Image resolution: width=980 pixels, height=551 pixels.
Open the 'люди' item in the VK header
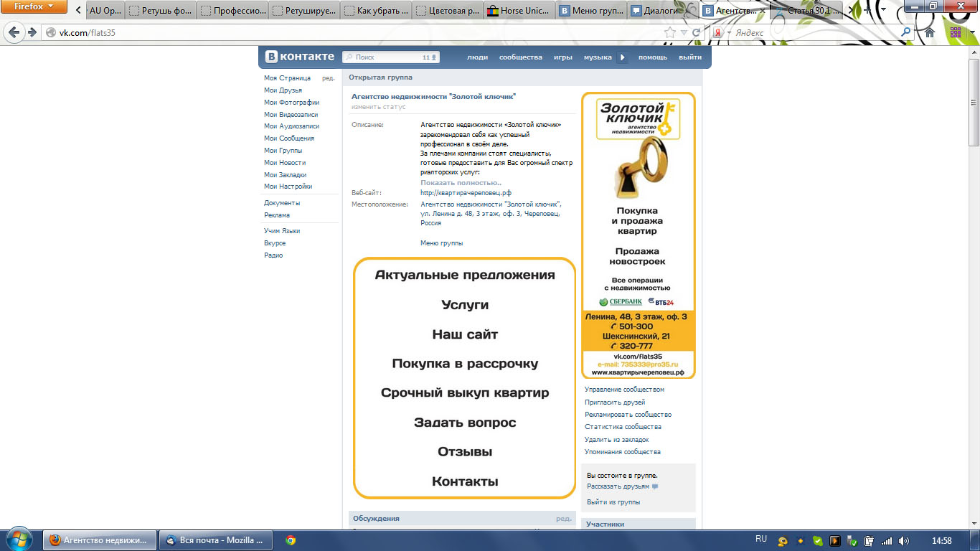click(x=477, y=57)
